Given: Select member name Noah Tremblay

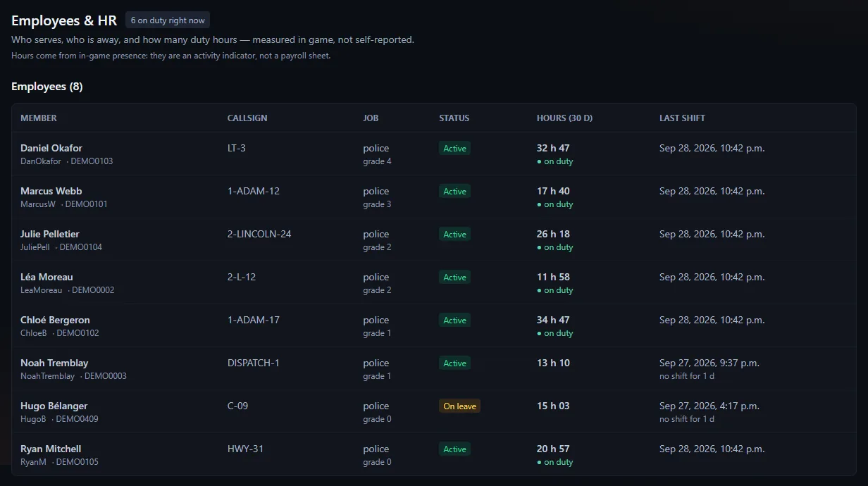Looking at the screenshot, I should tap(54, 363).
